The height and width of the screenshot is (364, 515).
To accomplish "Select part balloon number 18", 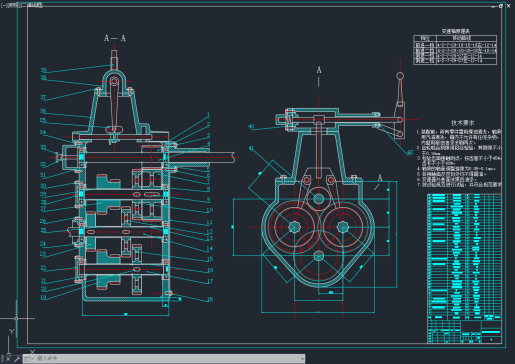I will pos(209,299).
